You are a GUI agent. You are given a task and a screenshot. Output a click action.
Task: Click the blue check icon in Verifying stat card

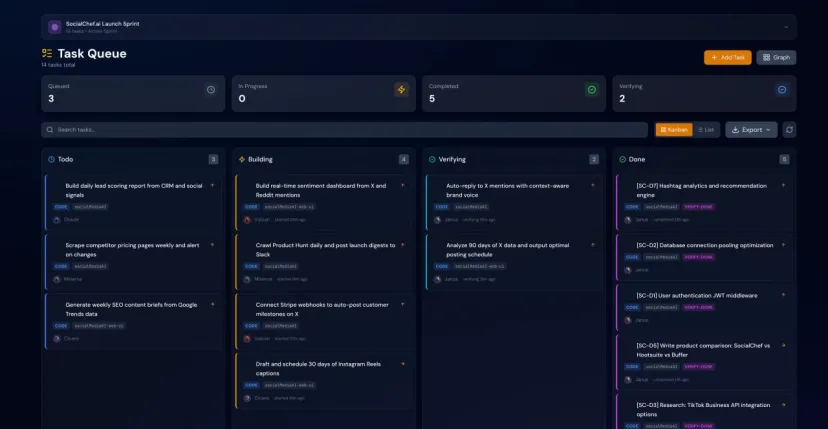pyautogui.click(x=782, y=90)
